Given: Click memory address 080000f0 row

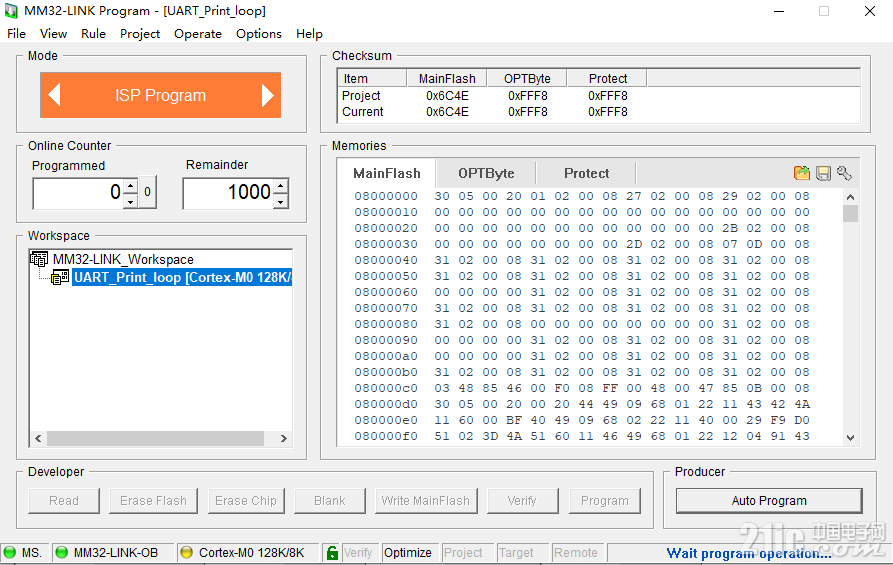Looking at the screenshot, I should (581, 436).
